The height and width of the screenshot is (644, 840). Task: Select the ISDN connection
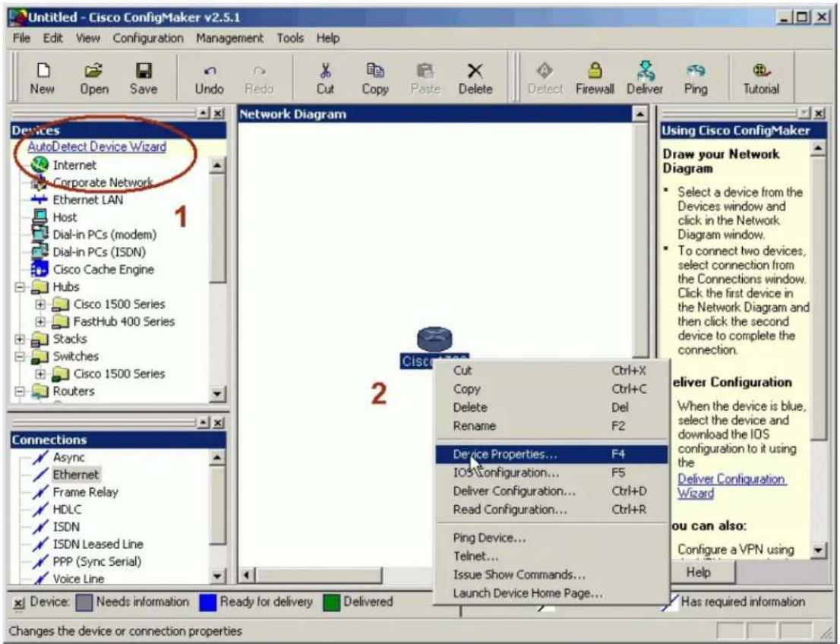[66, 526]
